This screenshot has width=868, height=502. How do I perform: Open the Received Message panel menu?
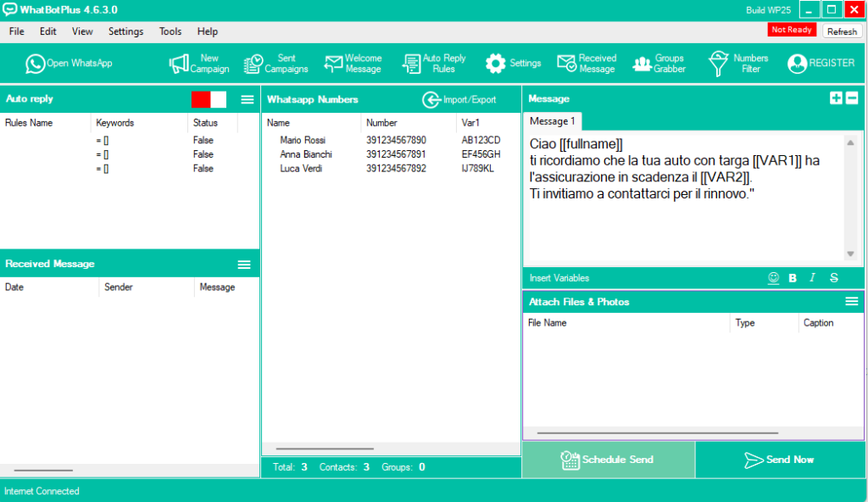click(x=244, y=265)
